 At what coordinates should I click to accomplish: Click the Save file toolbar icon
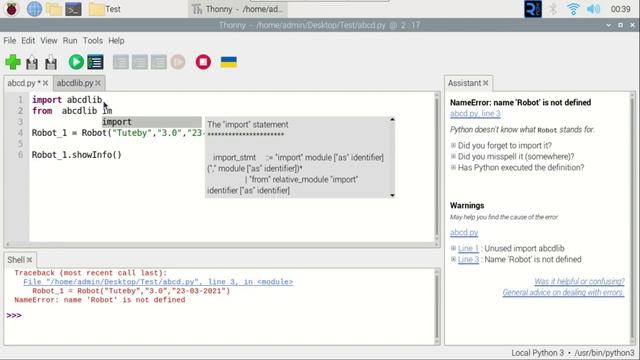pyautogui.click(x=51, y=62)
